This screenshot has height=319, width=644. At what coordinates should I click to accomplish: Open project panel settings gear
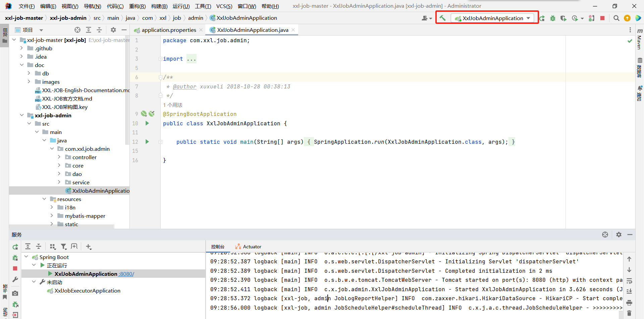tap(113, 30)
